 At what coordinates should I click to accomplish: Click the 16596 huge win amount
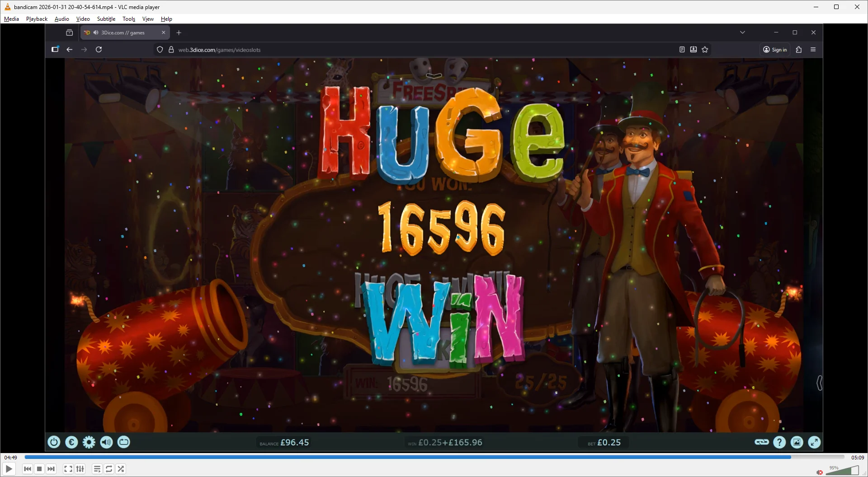tap(442, 228)
